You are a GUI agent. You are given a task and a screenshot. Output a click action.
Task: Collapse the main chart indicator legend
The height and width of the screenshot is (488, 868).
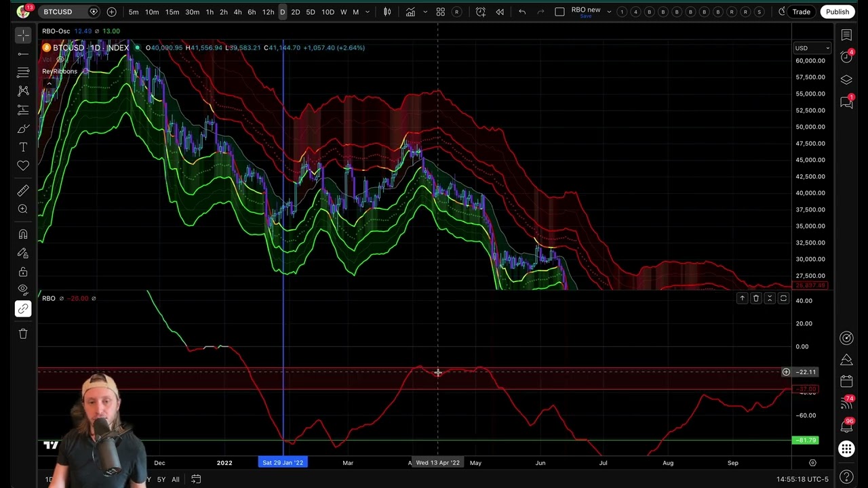pos(49,83)
